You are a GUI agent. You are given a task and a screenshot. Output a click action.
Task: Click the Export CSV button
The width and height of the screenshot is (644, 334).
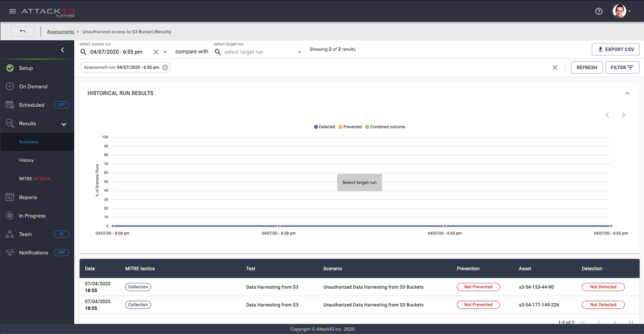615,50
